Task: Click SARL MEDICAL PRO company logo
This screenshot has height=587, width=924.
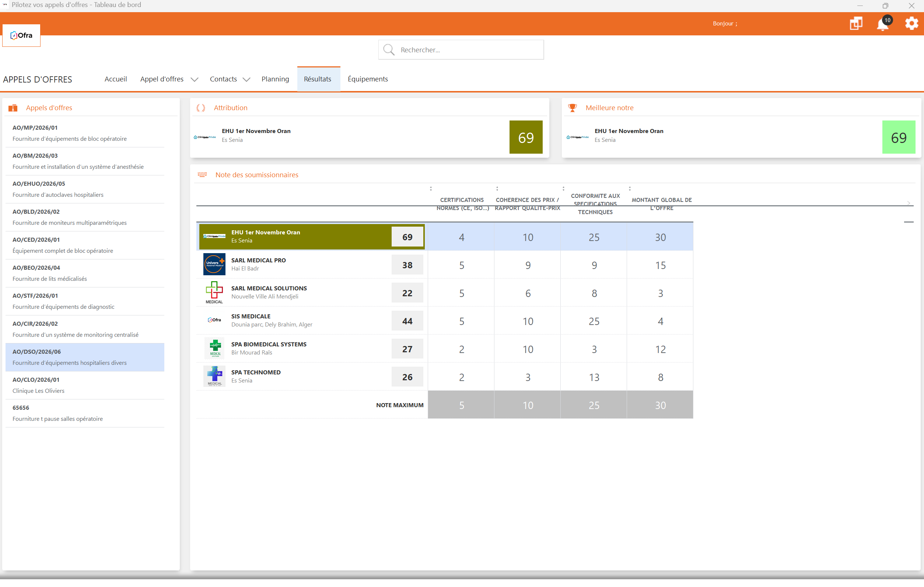Action: 214,264
